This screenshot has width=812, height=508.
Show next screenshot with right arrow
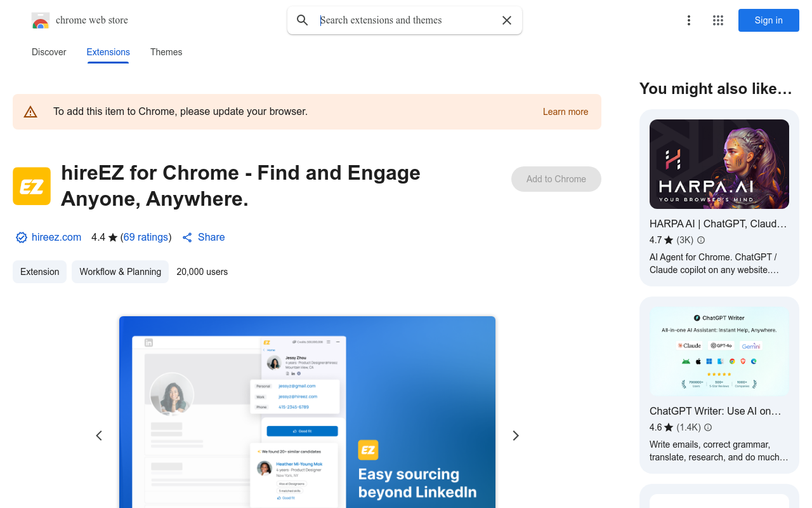pyautogui.click(x=516, y=436)
